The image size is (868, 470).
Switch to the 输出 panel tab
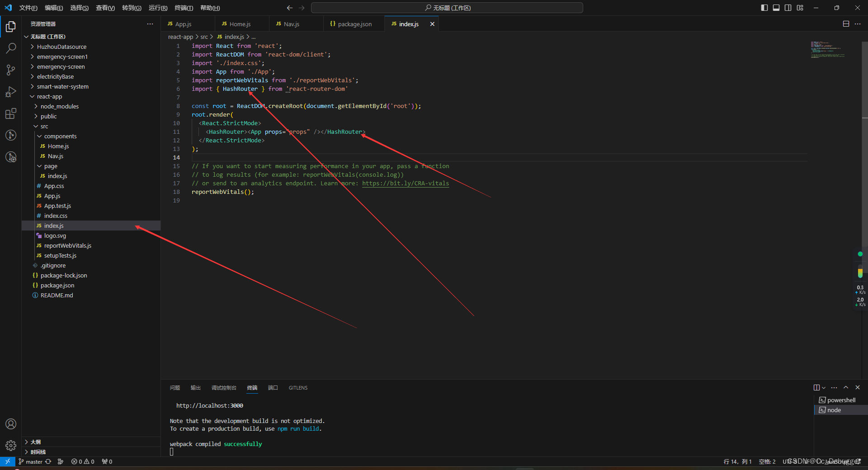pyautogui.click(x=196, y=388)
